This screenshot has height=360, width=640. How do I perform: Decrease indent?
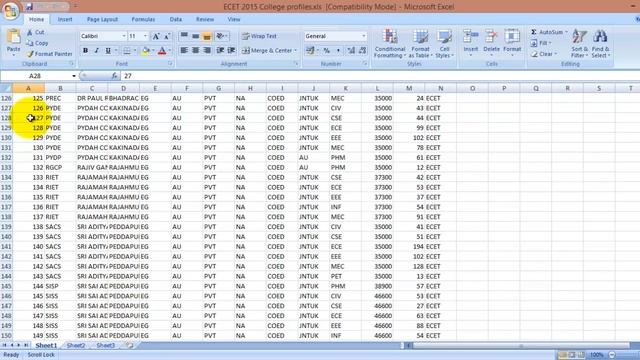220,51
